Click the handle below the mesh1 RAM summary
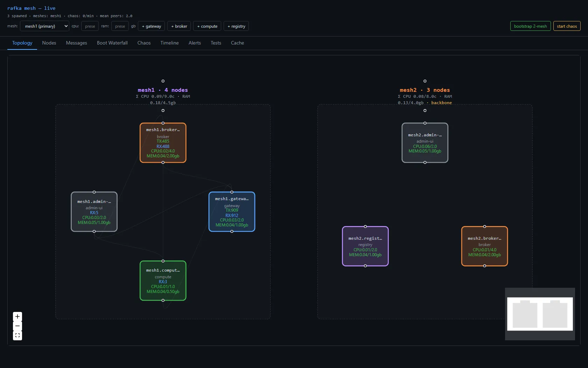Screen dimensions: 588x368 tap(163, 110)
